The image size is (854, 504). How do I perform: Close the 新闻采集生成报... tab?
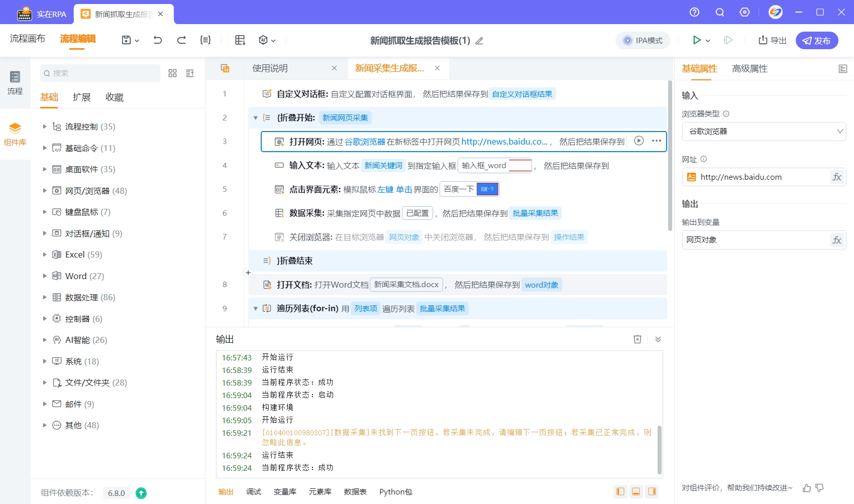click(438, 68)
